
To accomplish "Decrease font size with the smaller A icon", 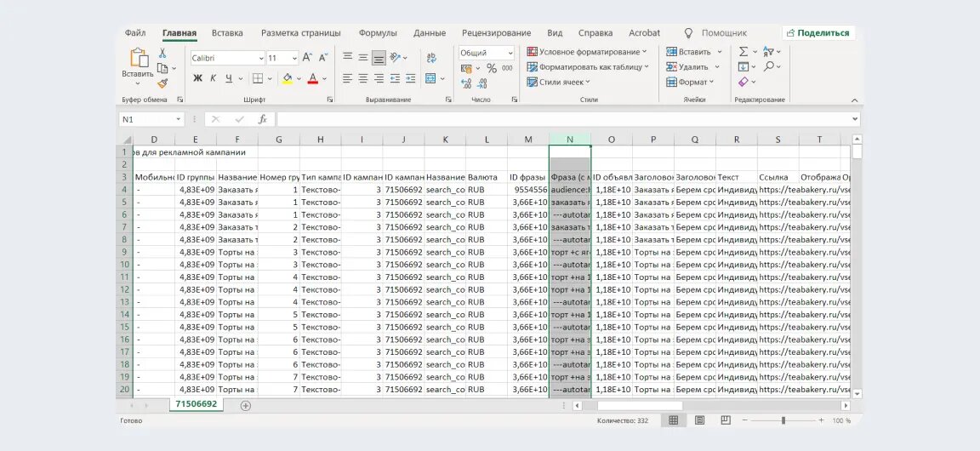I will 323,58.
